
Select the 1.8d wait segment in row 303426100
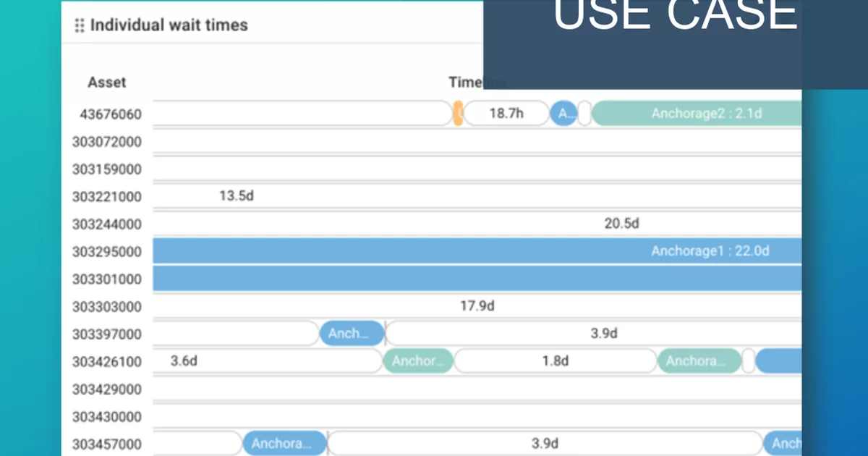click(x=556, y=360)
